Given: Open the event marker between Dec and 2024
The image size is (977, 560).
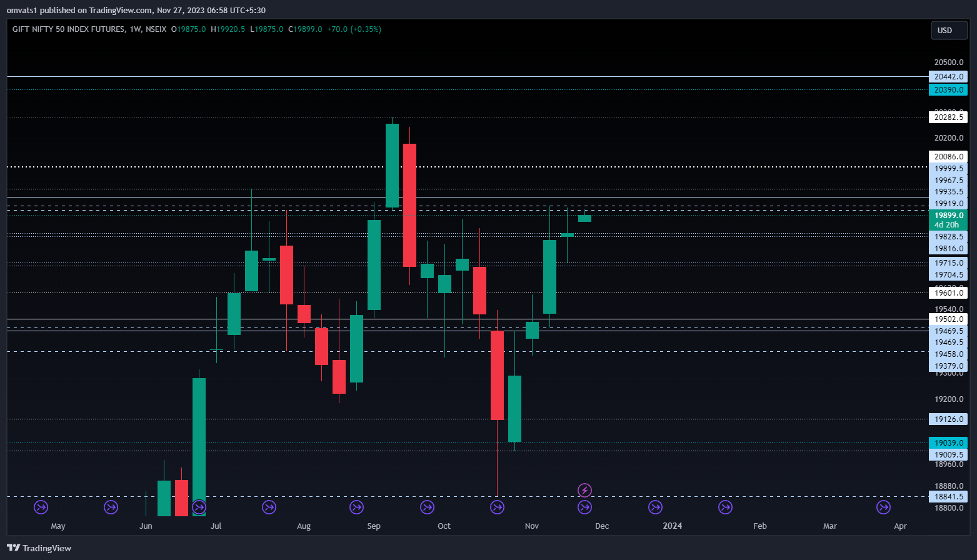Looking at the screenshot, I should click(655, 507).
